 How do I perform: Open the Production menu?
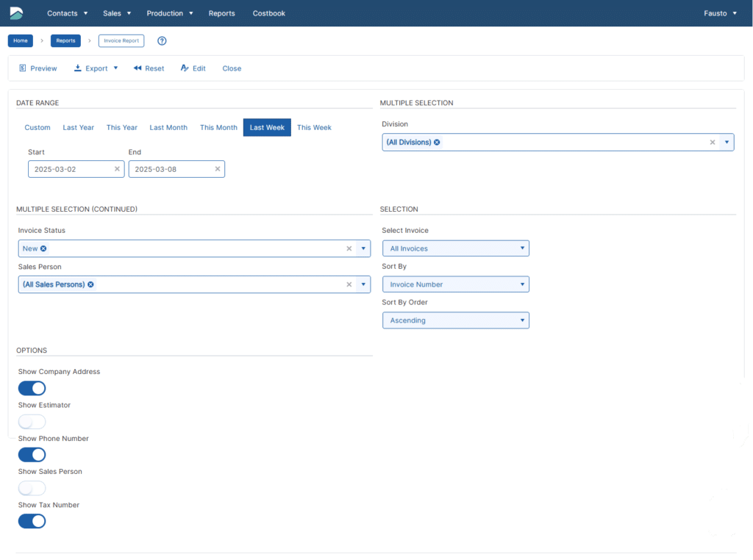tap(170, 13)
